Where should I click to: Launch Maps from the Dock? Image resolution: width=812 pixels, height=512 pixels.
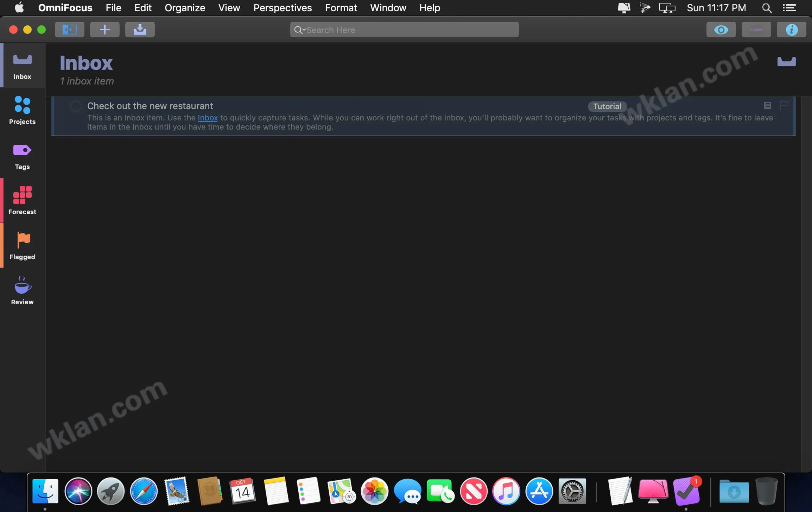(341, 491)
